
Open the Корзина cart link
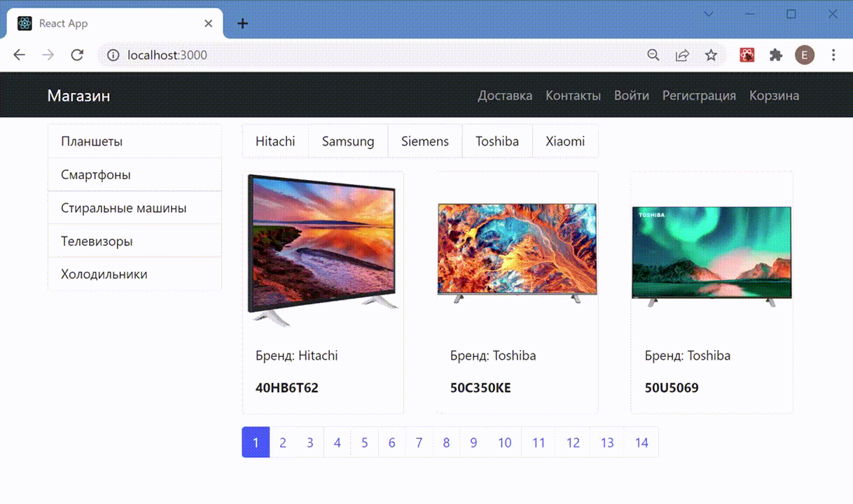coord(774,96)
